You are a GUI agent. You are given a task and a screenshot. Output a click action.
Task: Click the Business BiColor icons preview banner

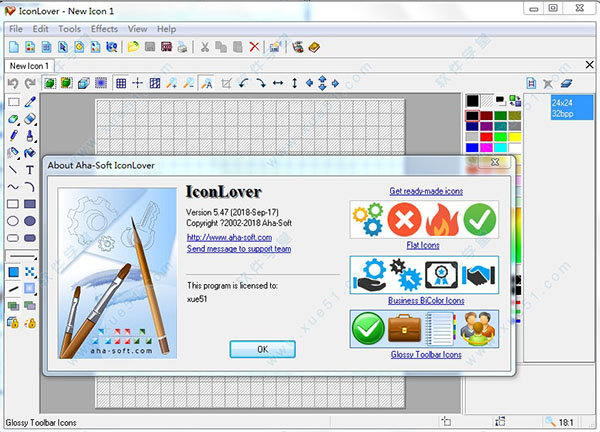point(424,275)
